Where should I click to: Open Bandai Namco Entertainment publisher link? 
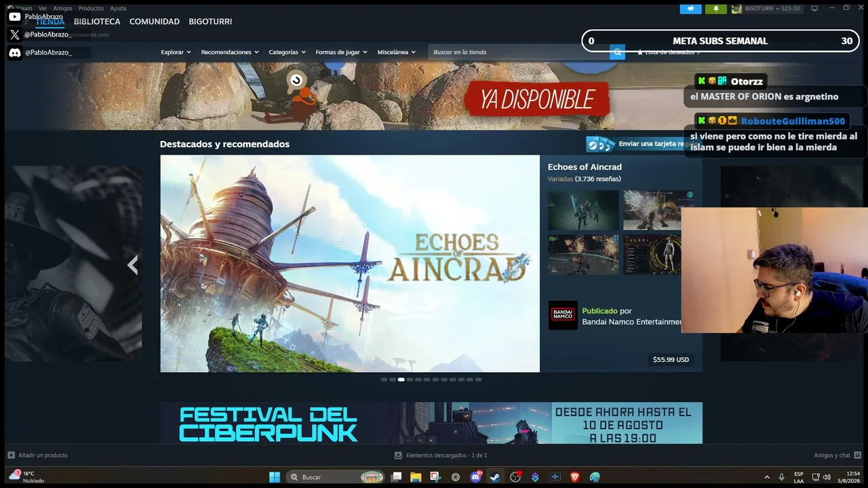[x=632, y=321]
